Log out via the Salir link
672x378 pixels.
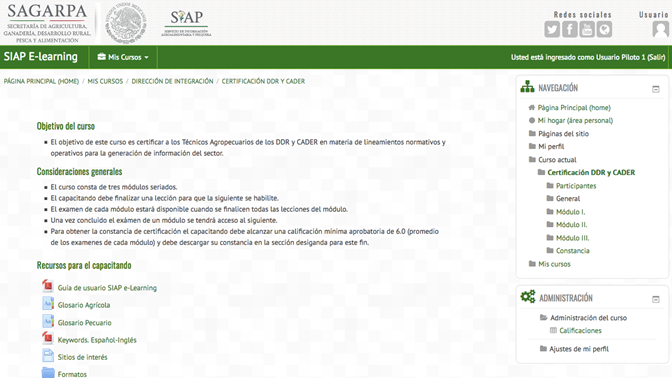point(656,57)
